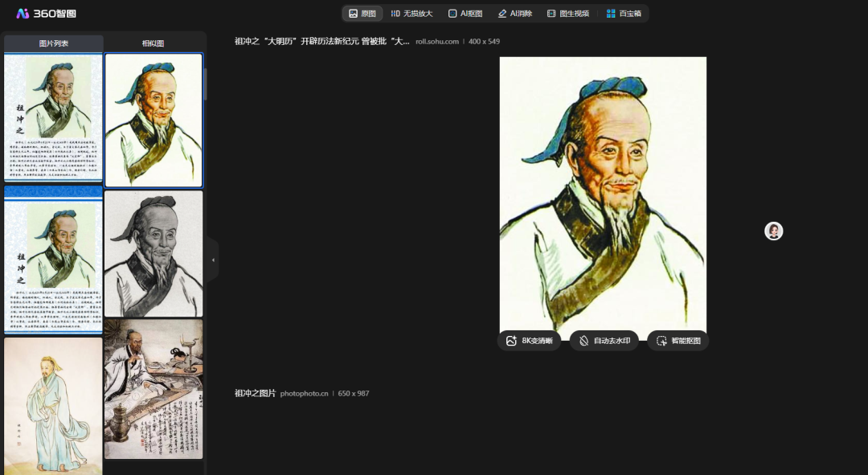Start 智能抠图 smart cutout on image
Screen dimensions: 868x475
pyautogui.click(x=678, y=341)
